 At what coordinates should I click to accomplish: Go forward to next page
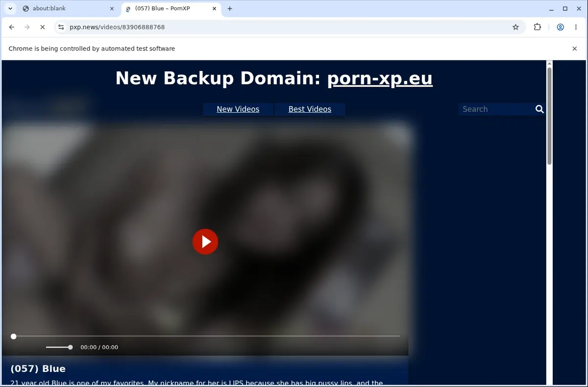pyautogui.click(x=27, y=27)
